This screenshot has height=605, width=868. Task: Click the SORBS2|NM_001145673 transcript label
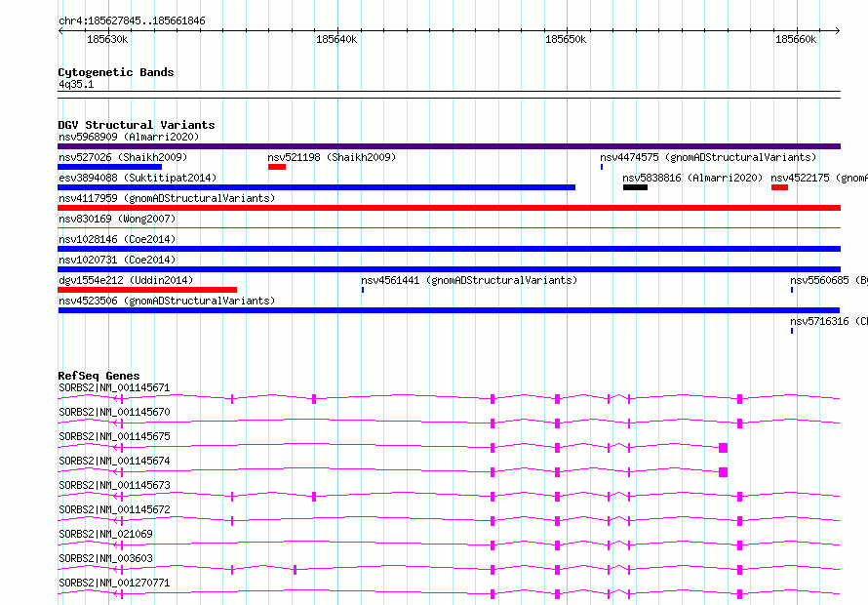click(114, 485)
